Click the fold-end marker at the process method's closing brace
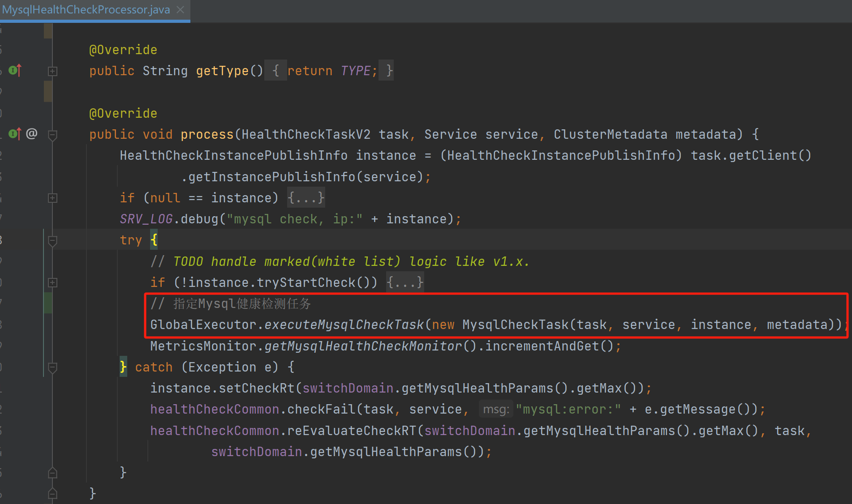Screen dimensions: 852x504 pos(52,493)
